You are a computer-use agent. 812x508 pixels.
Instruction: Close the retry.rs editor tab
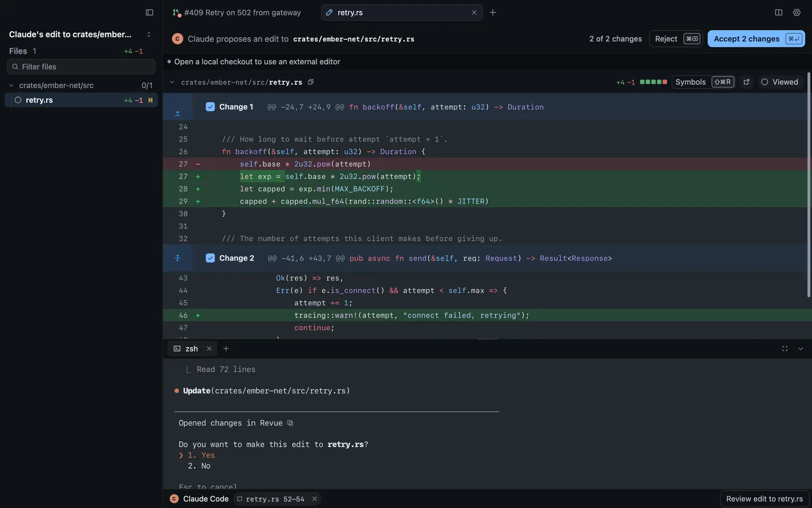(474, 12)
